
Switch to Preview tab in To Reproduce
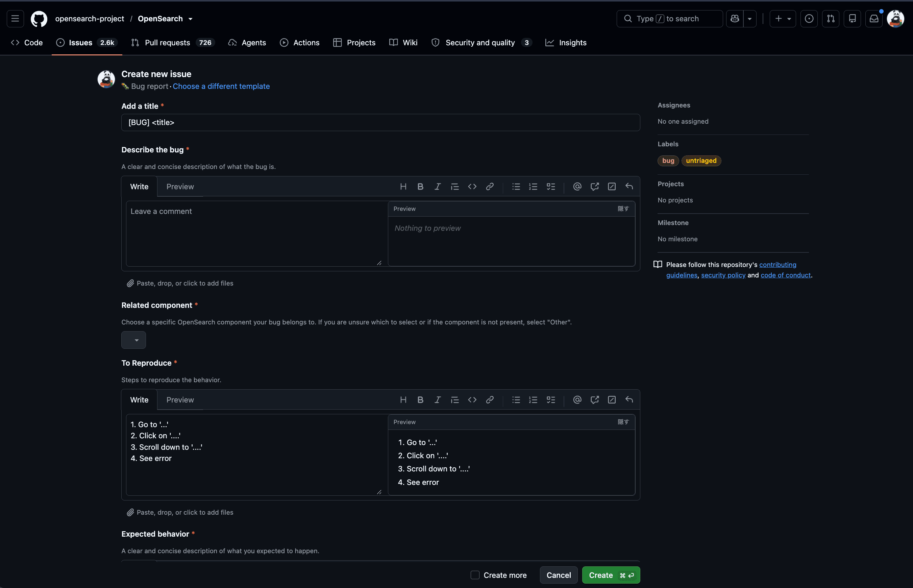(x=180, y=400)
